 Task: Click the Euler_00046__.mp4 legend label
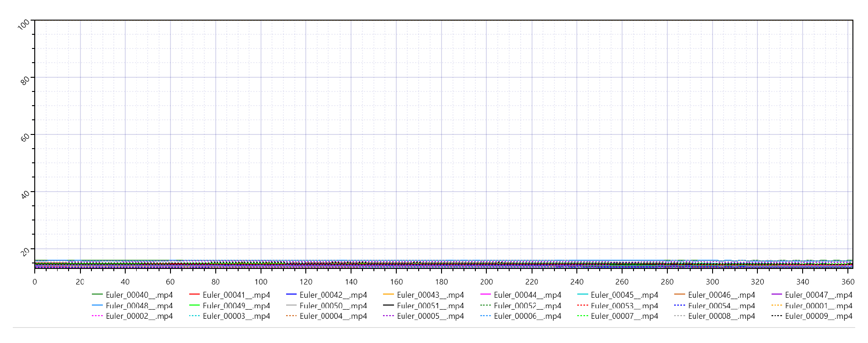coord(721,295)
